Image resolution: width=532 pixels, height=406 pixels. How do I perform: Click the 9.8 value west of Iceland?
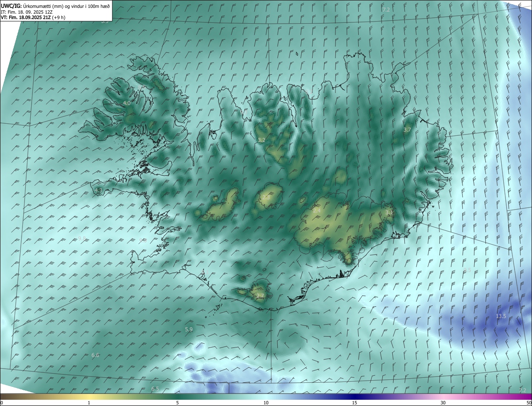tap(82, 239)
